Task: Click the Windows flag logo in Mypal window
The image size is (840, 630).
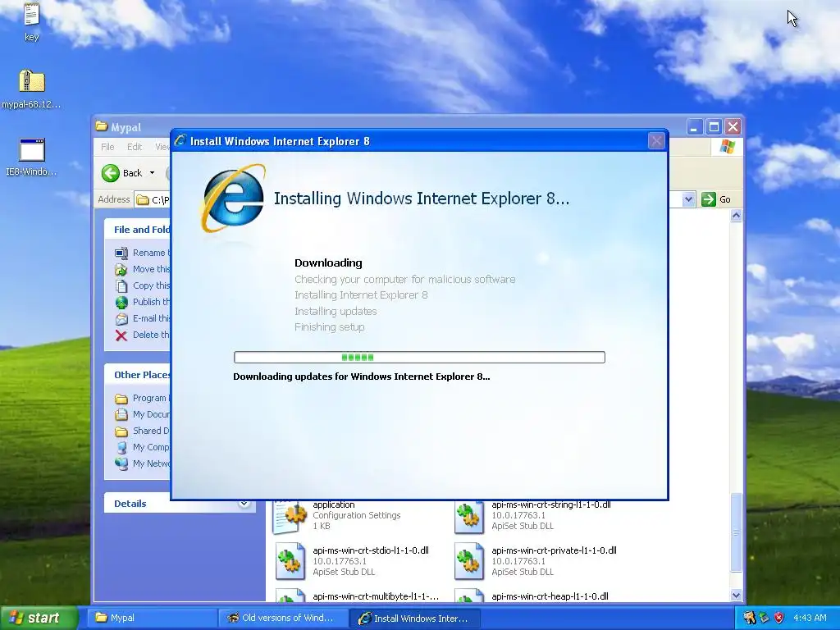Action: click(x=727, y=146)
